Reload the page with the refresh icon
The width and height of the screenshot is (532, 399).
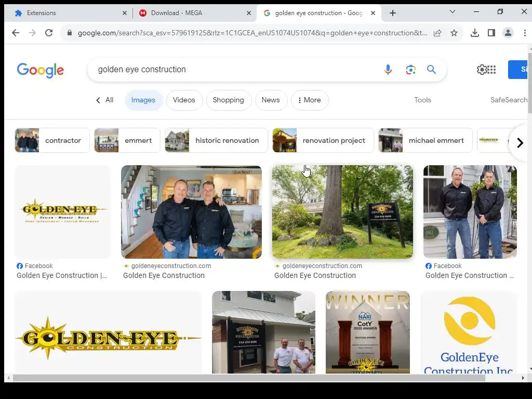tap(49, 33)
